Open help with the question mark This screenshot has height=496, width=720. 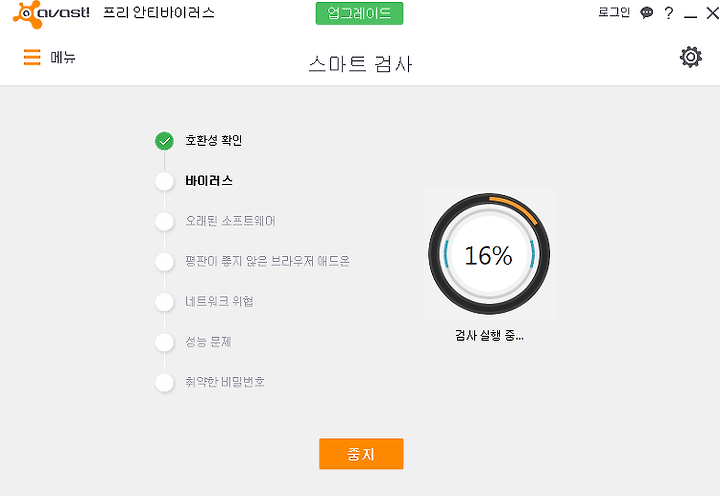[x=669, y=13]
